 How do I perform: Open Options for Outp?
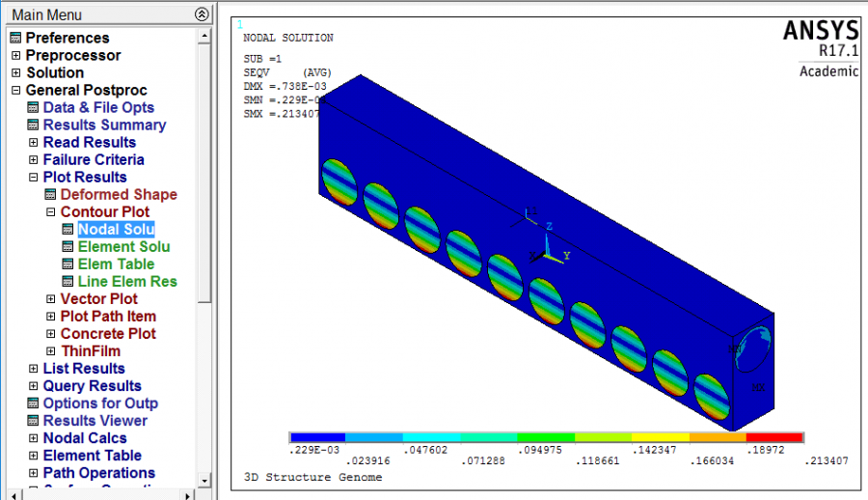(100, 403)
